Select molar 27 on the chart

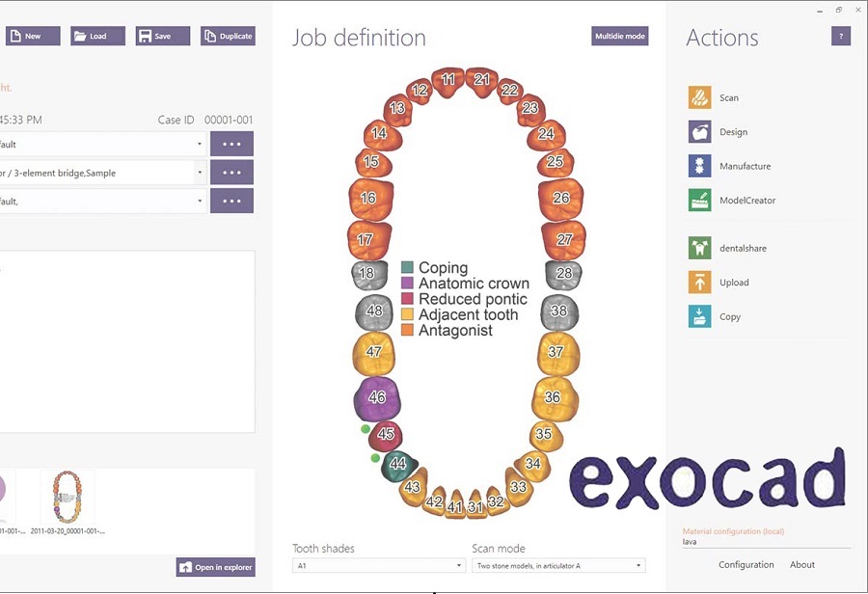click(563, 240)
